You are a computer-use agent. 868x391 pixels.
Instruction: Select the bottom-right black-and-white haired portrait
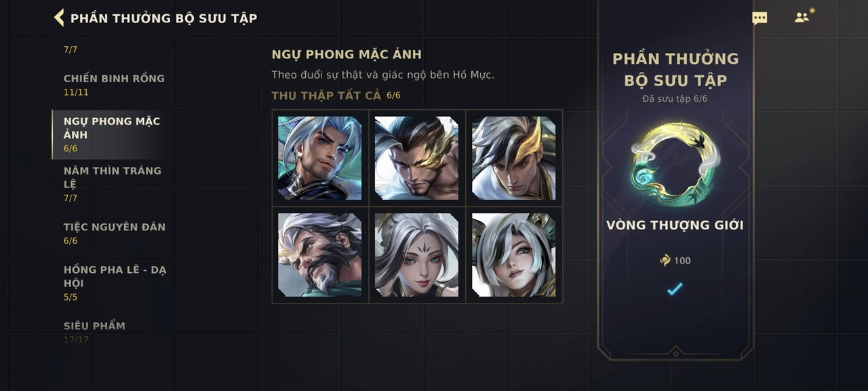pos(513,255)
